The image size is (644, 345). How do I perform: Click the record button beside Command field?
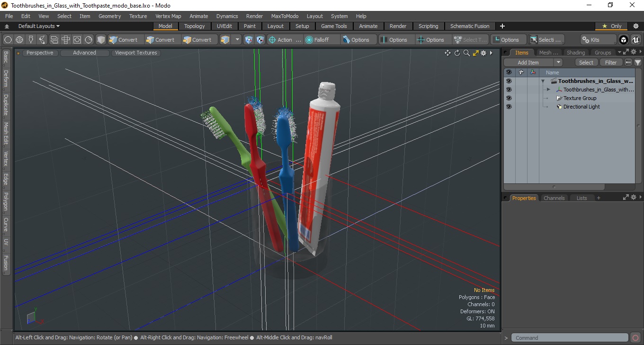point(635,338)
